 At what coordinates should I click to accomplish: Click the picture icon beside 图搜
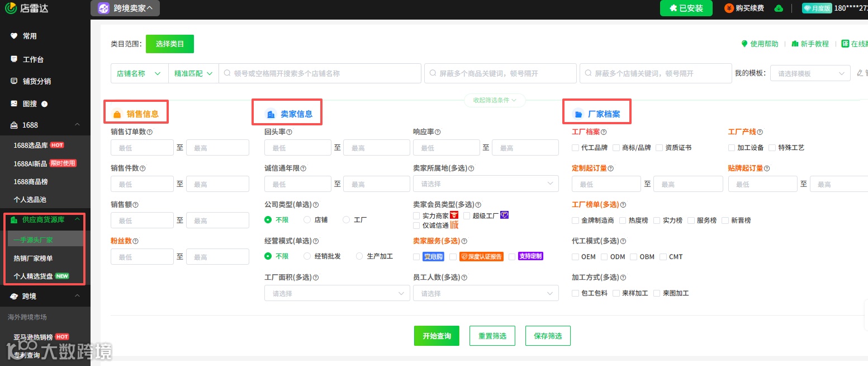(x=14, y=104)
